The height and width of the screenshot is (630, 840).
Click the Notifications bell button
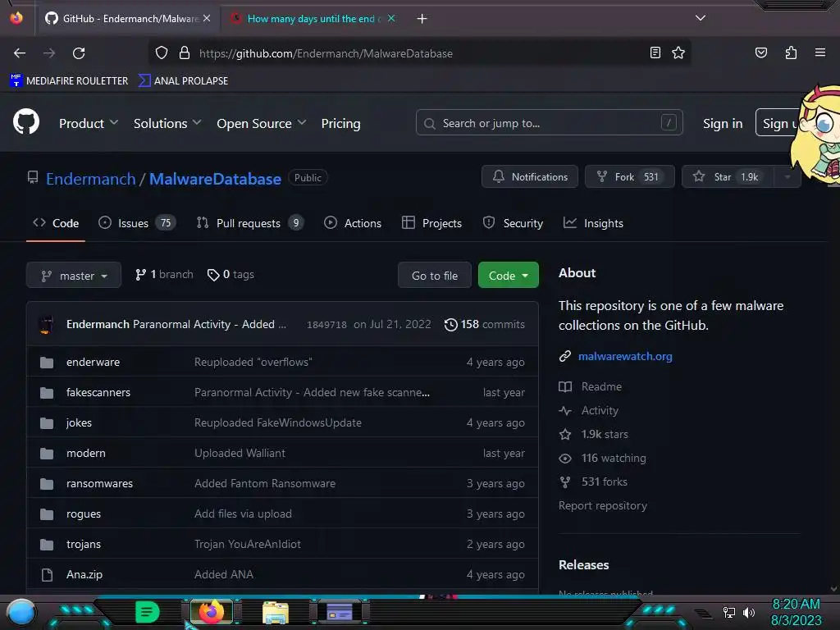(x=530, y=177)
